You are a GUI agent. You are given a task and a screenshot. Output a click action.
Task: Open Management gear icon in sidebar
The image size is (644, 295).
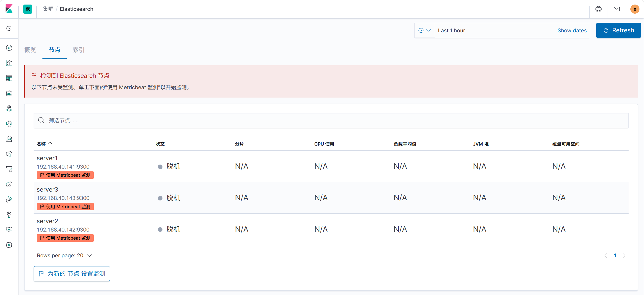click(x=9, y=245)
